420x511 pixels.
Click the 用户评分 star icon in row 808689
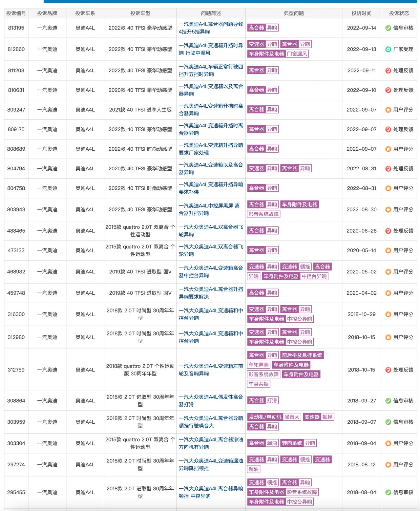(388, 149)
